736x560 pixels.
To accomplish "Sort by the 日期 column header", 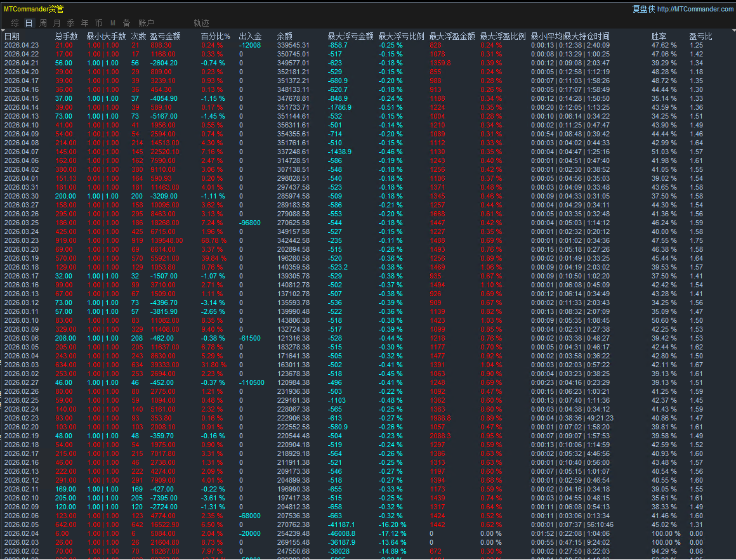I will click(12, 36).
